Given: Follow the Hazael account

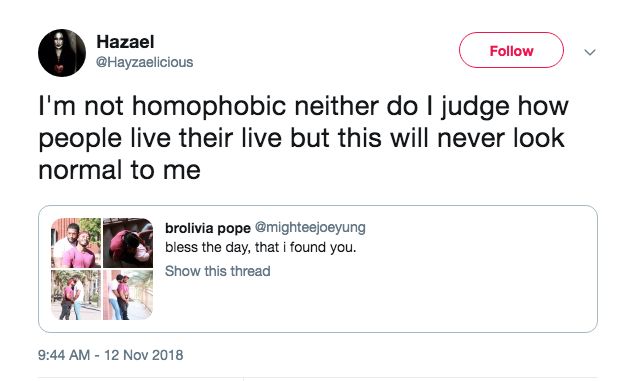Looking at the screenshot, I should click(x=511, y=50).
